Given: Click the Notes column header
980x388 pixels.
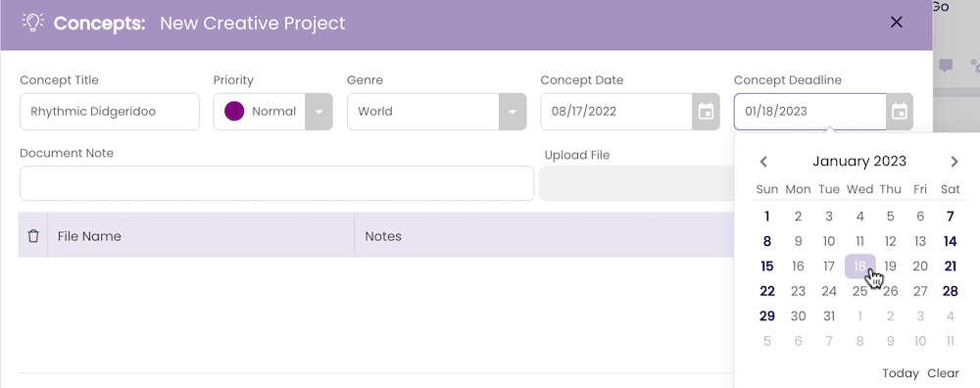Looking at the screenshot, I should [383, 236].
